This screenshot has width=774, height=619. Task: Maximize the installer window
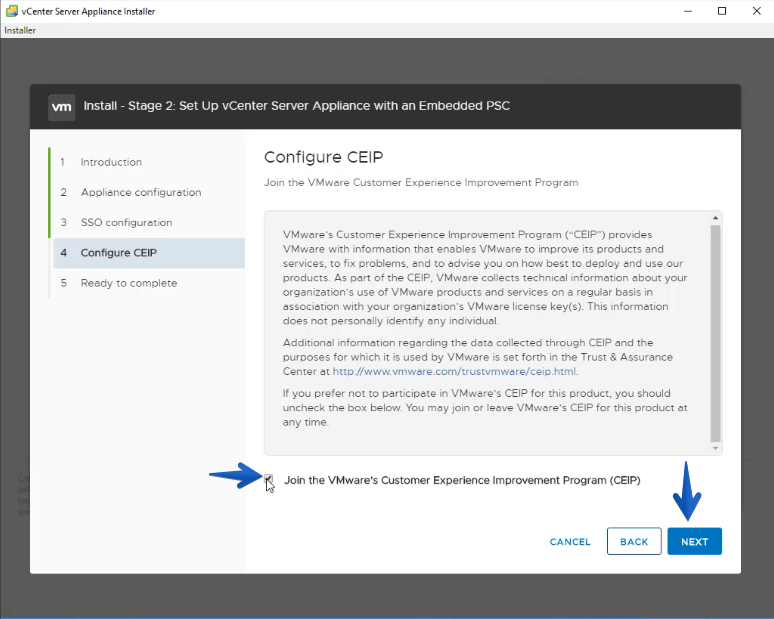(x=722, y=11)
